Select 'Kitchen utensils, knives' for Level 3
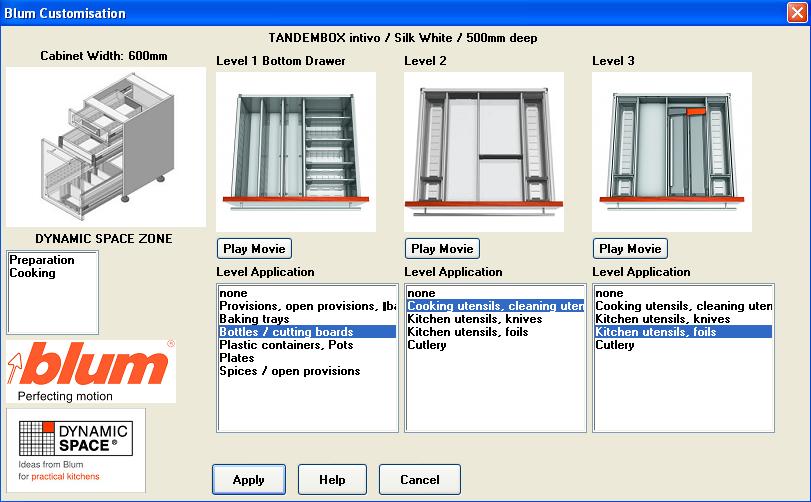Screen dimensions: 811x502 [683, 319]
